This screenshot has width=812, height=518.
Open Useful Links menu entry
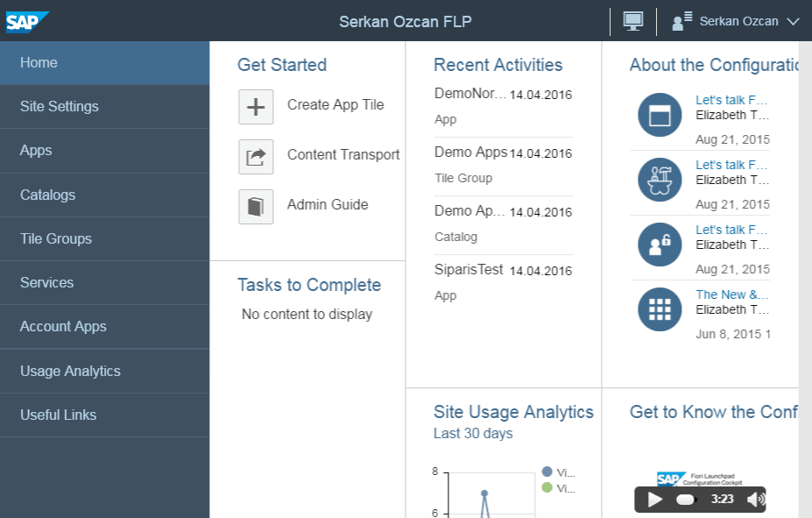tap(104, 415)
